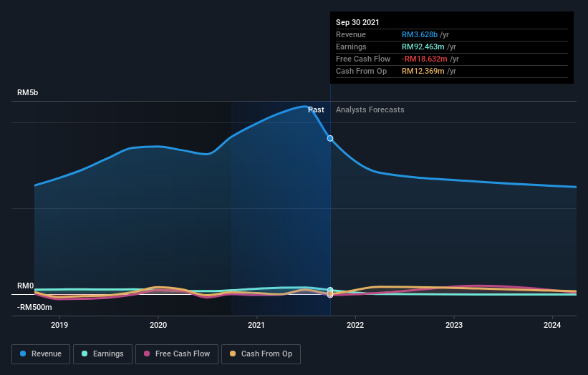Click the Revenue row label in tooltip

[351, 34]
